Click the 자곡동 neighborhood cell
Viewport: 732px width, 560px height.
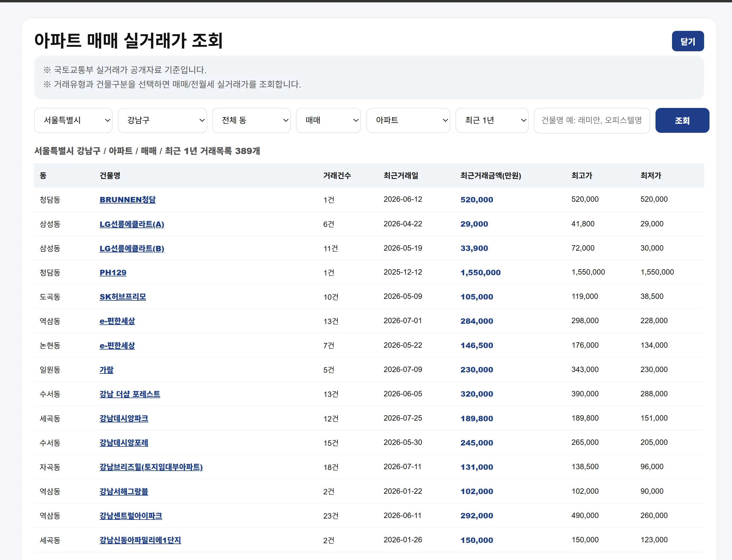point(50,467)
